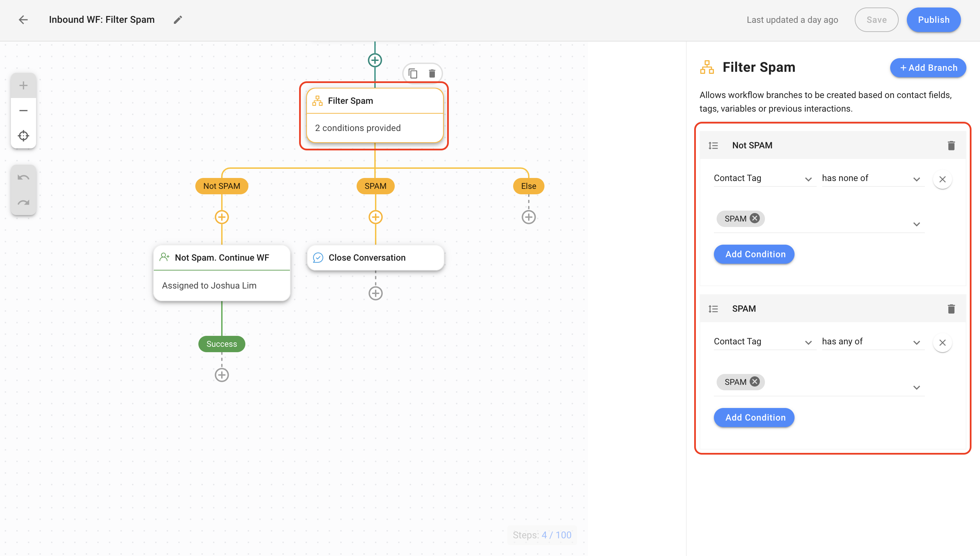Select the Else branch label

(x=528, y=186)
